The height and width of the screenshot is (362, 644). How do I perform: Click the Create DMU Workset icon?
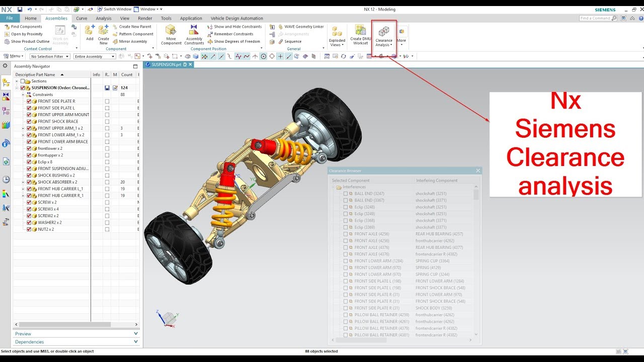tap(360, 34)
